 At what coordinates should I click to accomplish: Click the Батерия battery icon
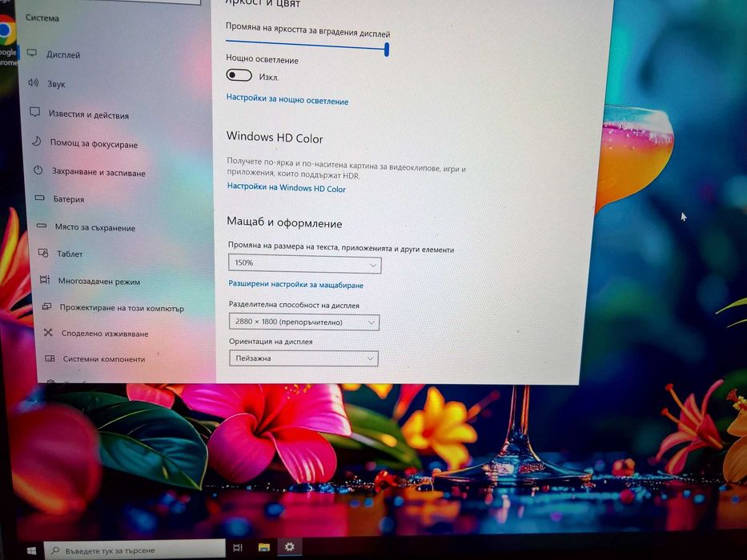point(39,198)
